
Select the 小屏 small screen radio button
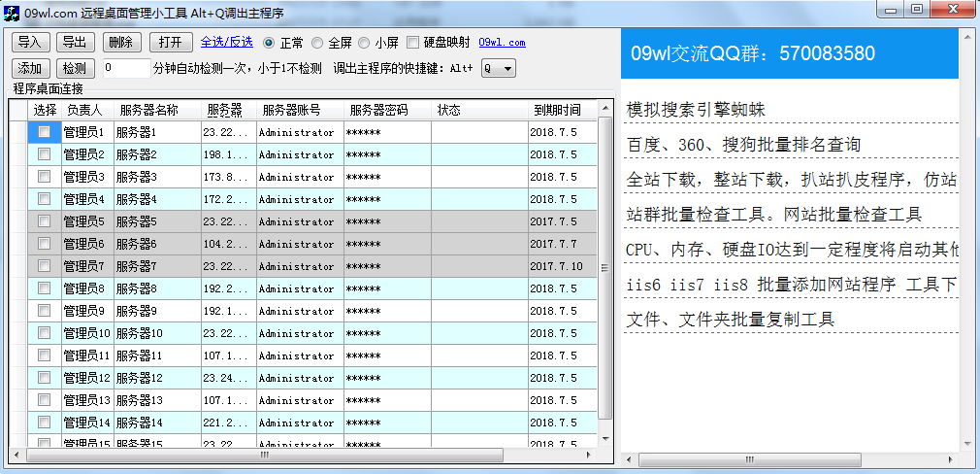click(x=364, y=43)
